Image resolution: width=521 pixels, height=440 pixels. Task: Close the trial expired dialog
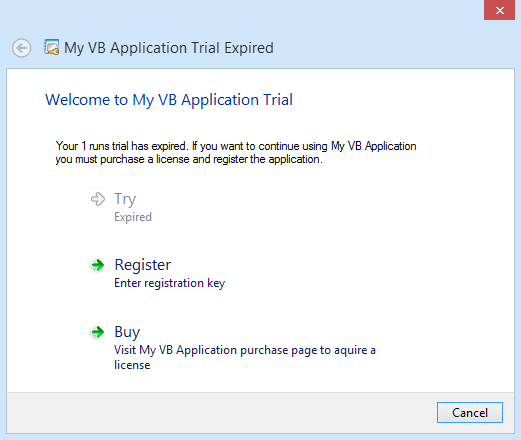click(499, 10)
